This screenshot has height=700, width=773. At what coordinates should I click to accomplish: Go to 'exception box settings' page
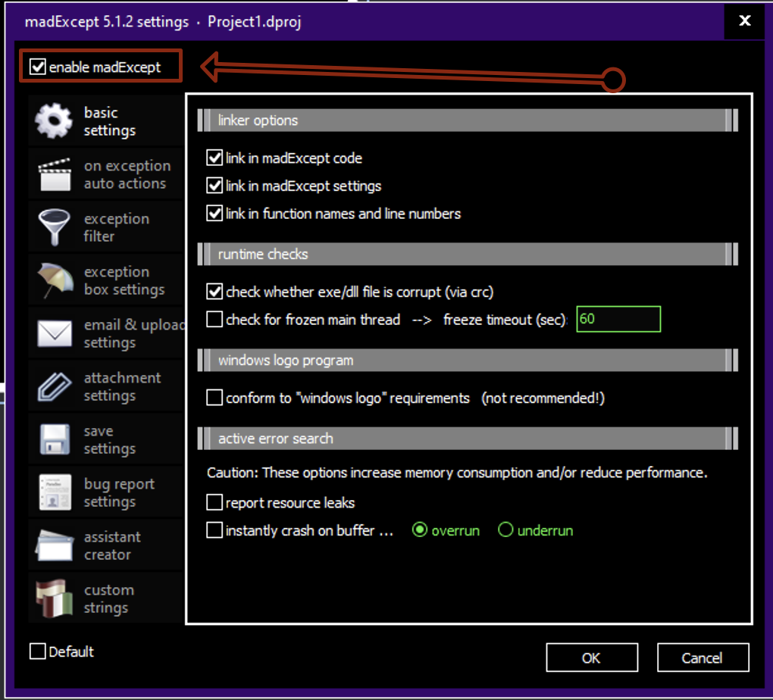pos(124,280)
